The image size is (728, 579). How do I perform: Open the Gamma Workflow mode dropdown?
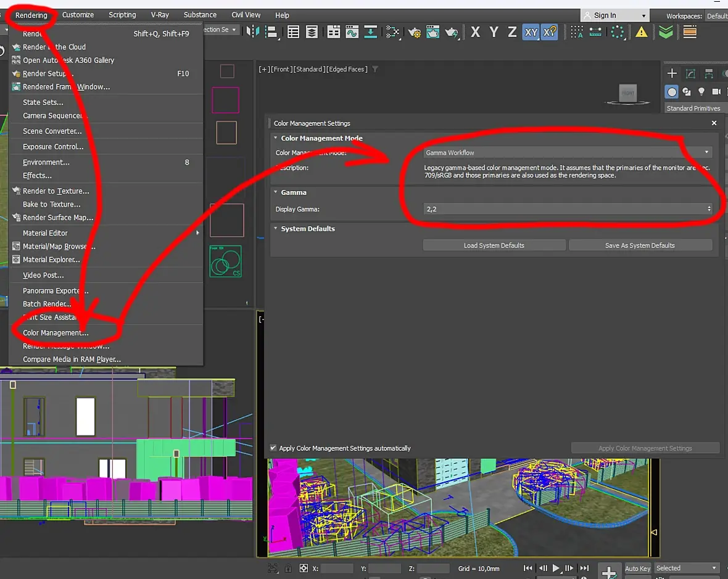[568, 152]
